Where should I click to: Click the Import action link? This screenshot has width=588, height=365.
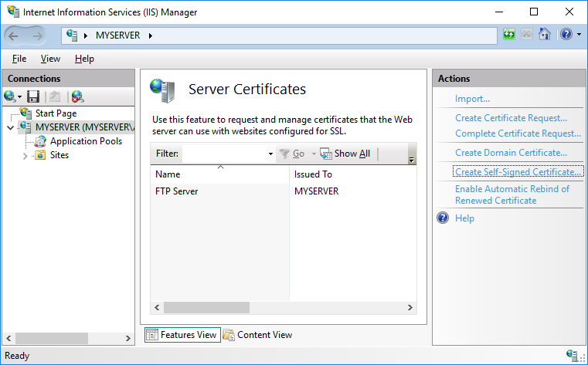(472, 99)
